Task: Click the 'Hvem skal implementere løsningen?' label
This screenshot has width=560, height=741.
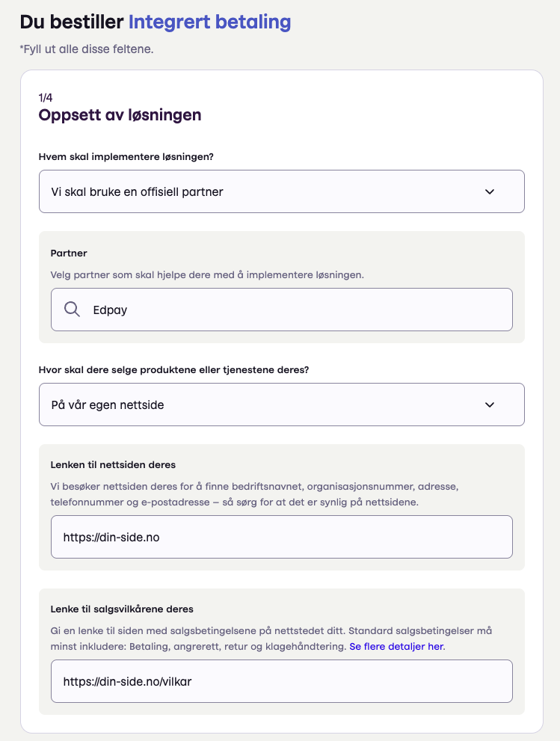Action: 132,156
